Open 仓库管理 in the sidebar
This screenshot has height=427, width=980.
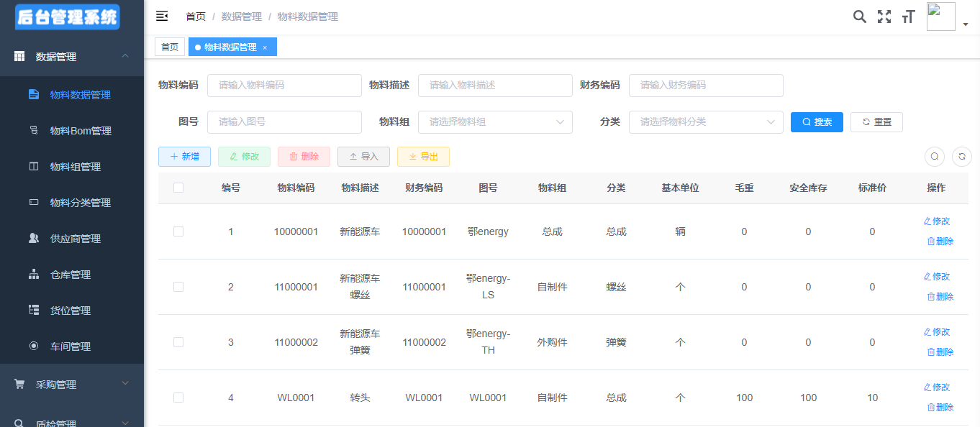(x=72, y=275)
